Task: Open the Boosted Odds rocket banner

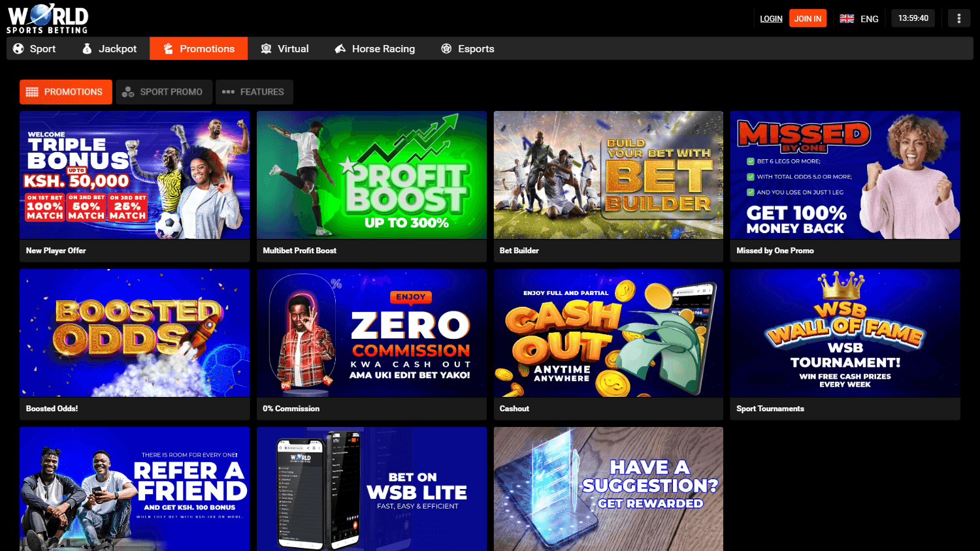Action: point(135,333)
